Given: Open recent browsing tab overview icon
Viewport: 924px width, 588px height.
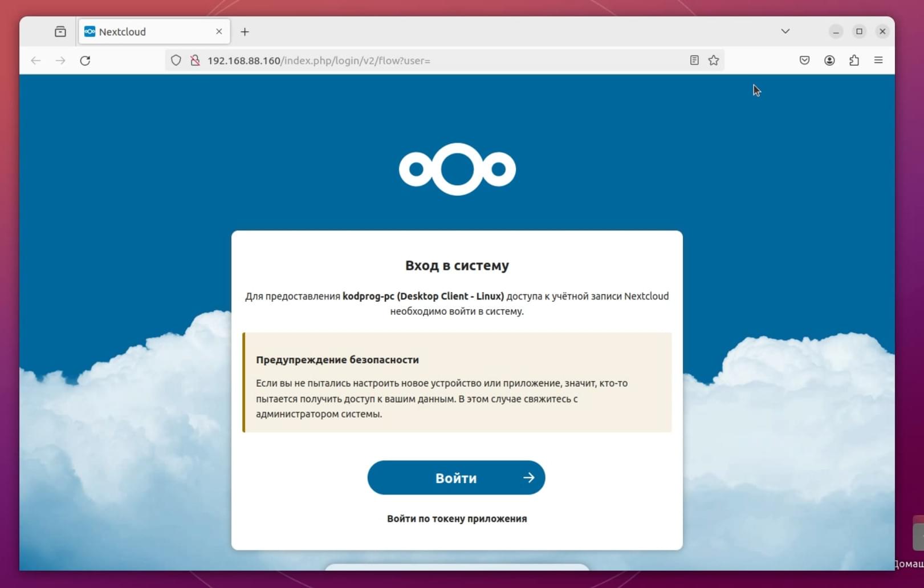Looking at the screenshot, I should pos(60,32).
